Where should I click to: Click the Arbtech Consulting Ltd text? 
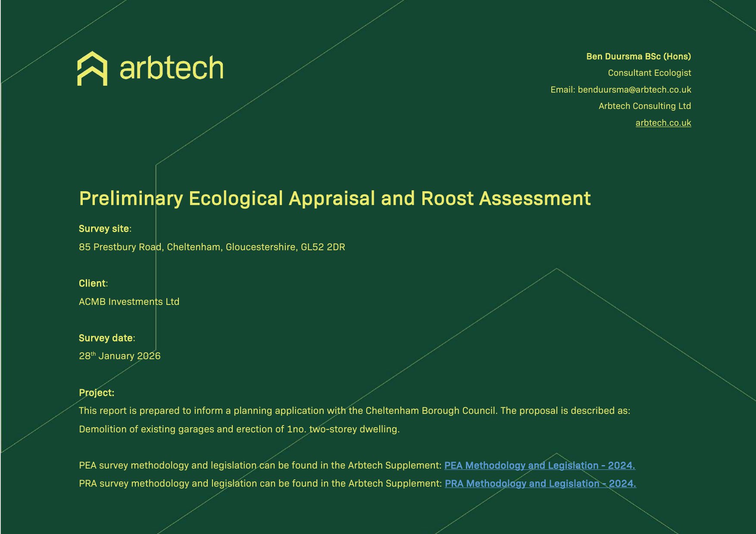(644, 106)
